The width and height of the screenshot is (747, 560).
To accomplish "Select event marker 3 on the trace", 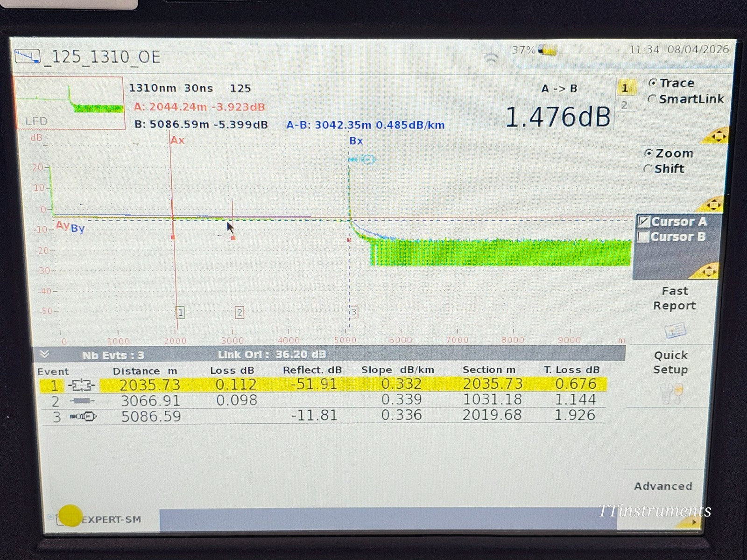I will pos(354,312).
